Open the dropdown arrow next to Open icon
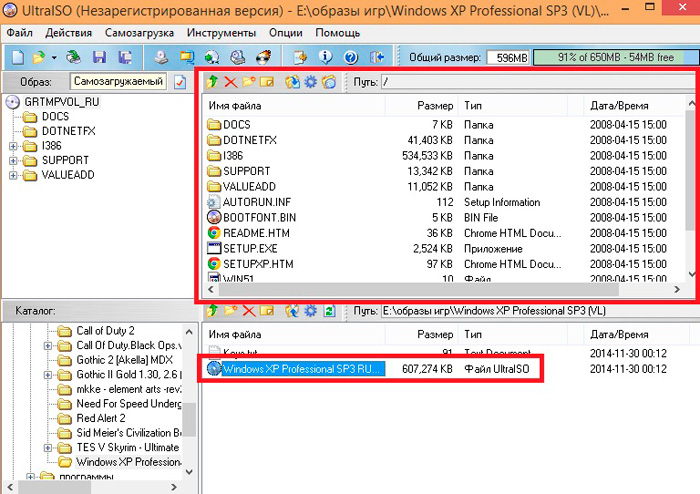The width and height of the screenshot is (700, 494). tap(54, 58)
